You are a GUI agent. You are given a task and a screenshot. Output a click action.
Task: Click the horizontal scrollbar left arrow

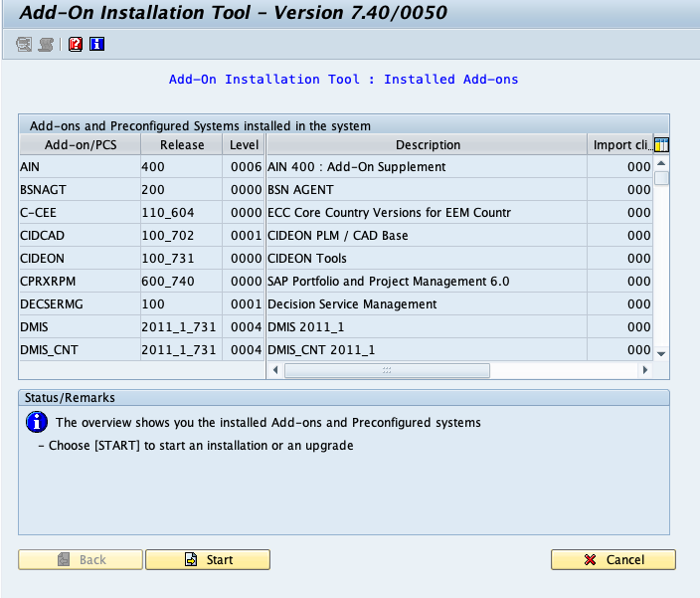275,370
